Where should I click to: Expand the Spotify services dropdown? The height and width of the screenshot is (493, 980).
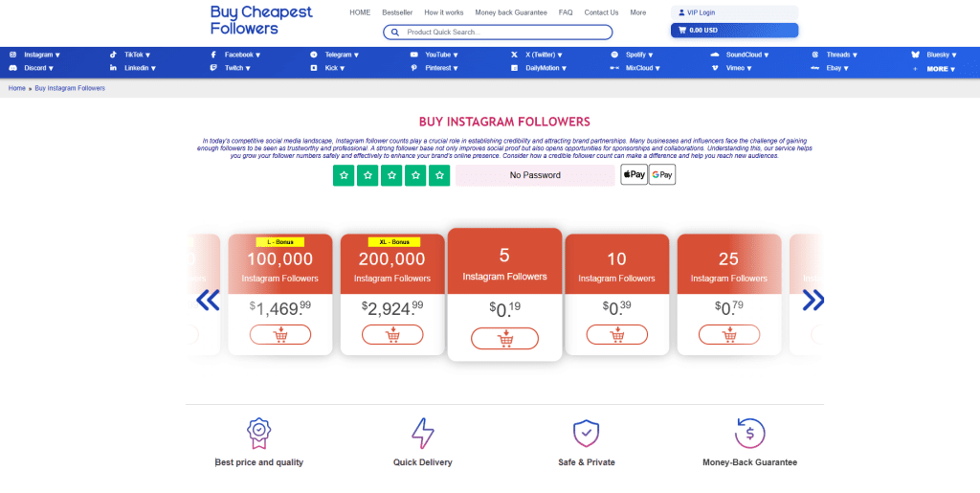[639, 55]
